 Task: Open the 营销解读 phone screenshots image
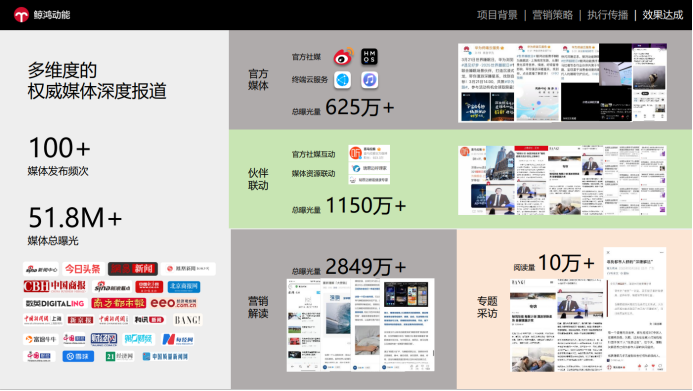pos(361,325)
